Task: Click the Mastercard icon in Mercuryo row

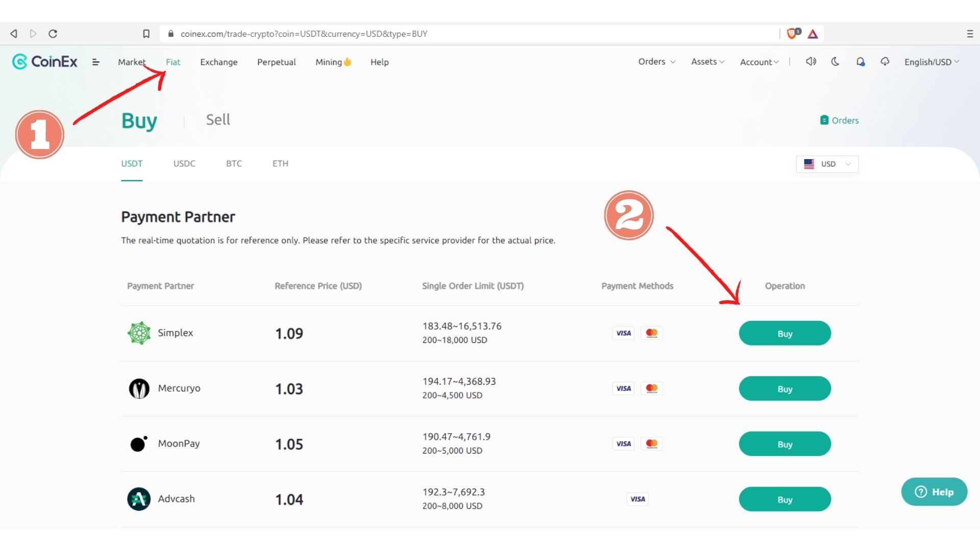Action: (652, 389)
